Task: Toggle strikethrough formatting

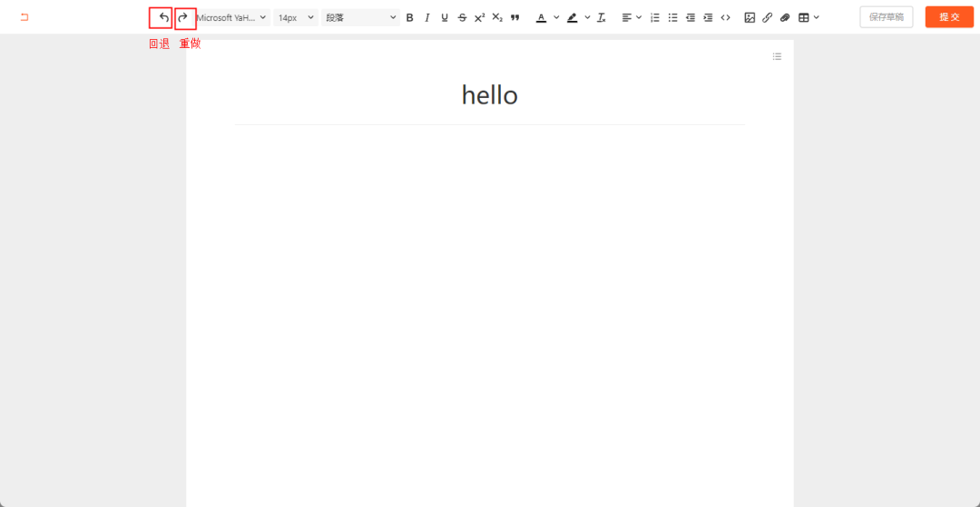Action: 462,17
